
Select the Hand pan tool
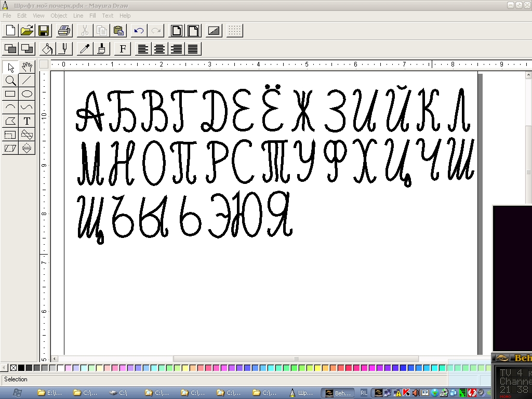click(x=27, y=67)
